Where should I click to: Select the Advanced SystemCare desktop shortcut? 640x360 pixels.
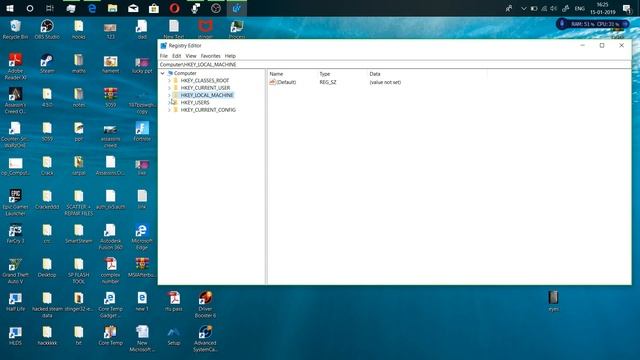pos(205,338)
